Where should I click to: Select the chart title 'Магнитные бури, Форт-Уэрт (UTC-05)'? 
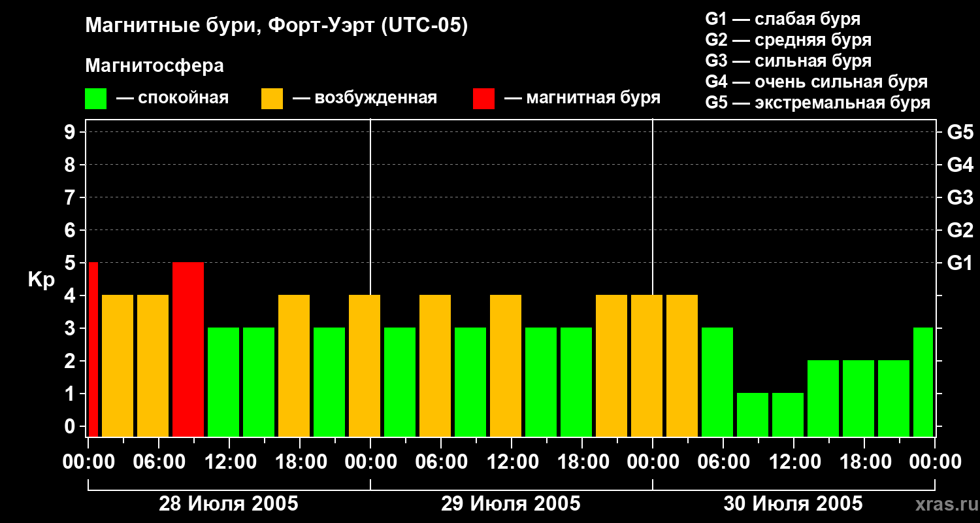point(276,26)
